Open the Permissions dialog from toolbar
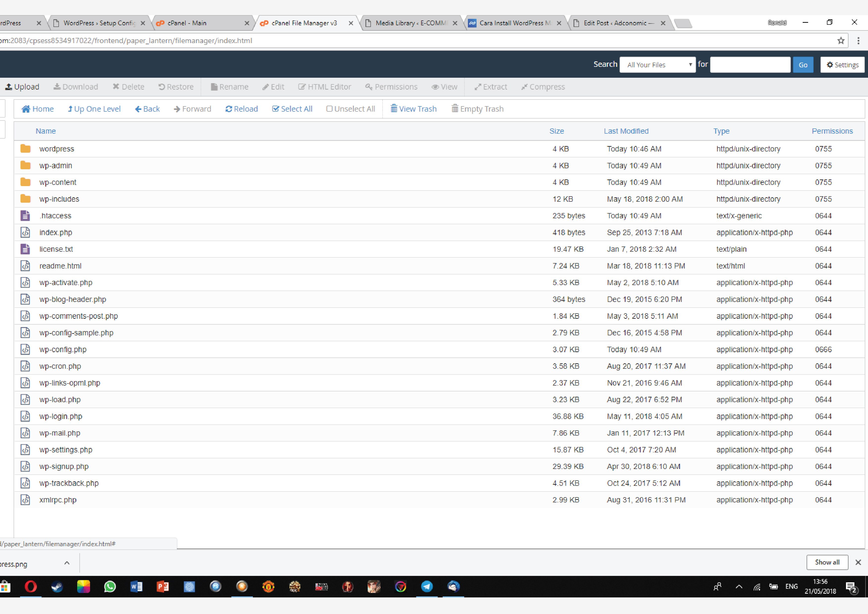 [391, 87]
